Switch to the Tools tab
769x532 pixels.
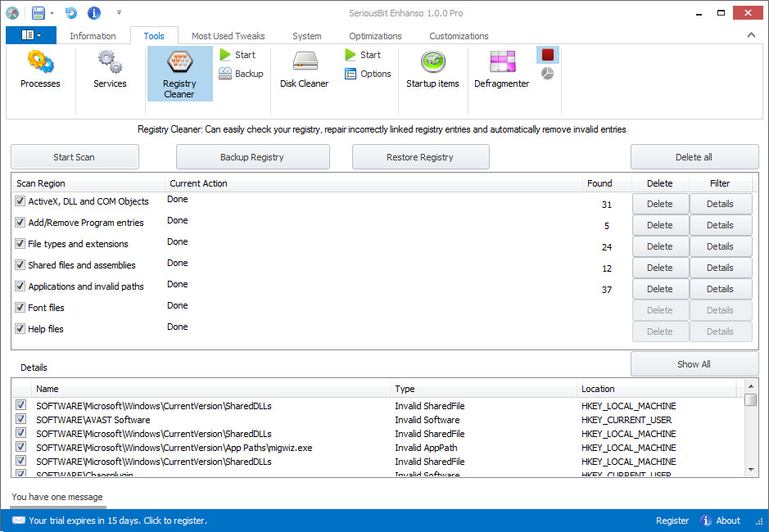[154, 36]
